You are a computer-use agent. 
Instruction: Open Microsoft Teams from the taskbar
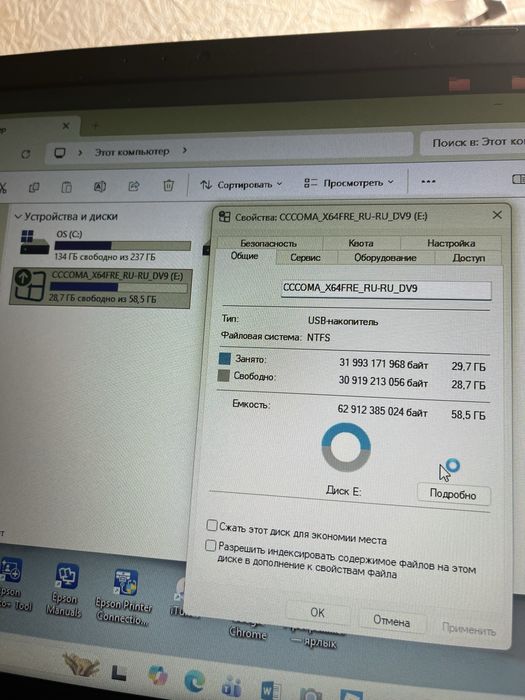click(232, 688)
